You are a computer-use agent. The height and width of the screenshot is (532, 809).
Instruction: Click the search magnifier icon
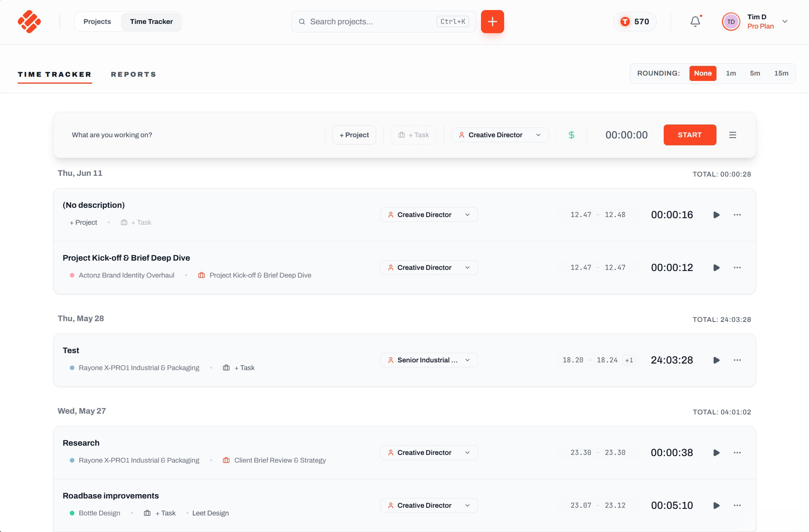(302, 22)
